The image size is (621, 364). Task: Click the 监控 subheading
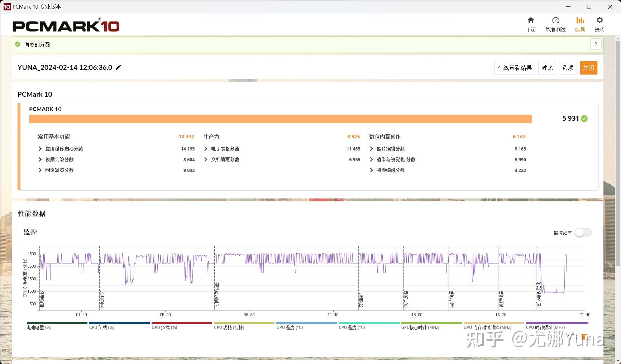click(x=30, y=232)
